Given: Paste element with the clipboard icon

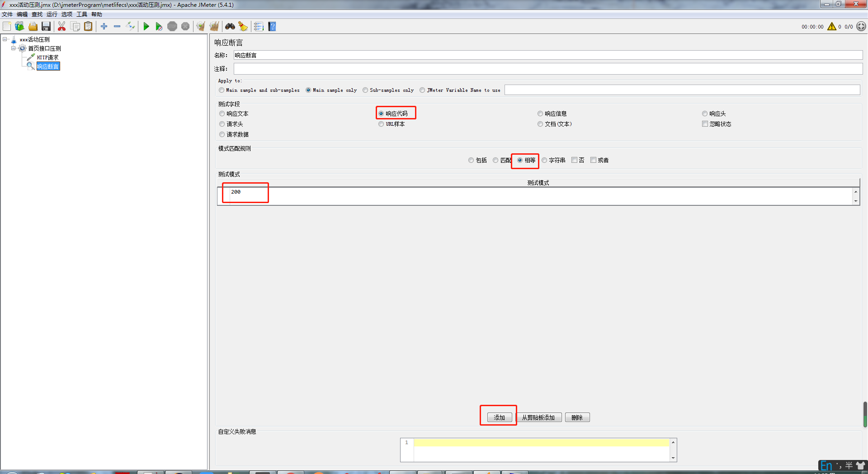Looking at the screenshot, I should click(x=88, y=26).
